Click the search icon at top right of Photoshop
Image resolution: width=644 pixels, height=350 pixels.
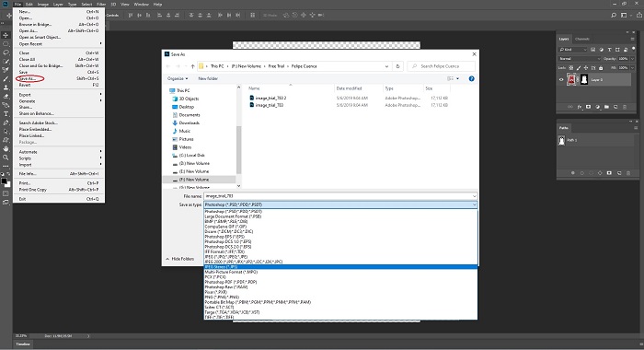click(614, 16)
